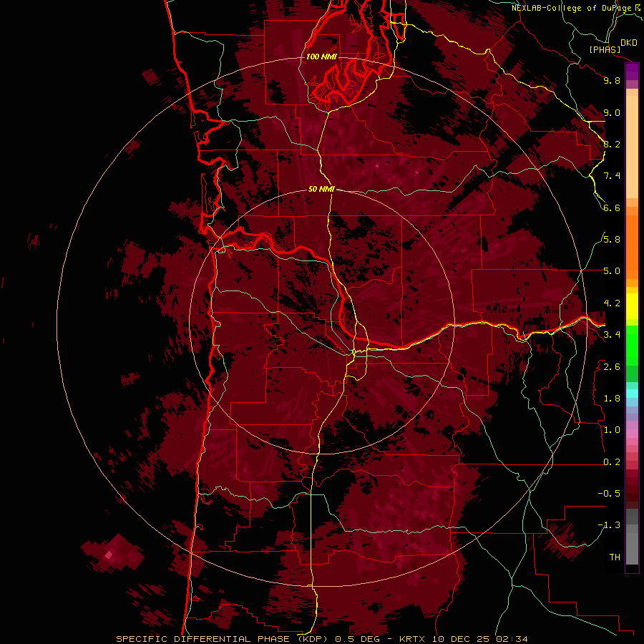Click the "0.5 DEG" elevation angle text
Image resolution: width=644 pixels, height=644 pixels.
(x=357, y=639)
